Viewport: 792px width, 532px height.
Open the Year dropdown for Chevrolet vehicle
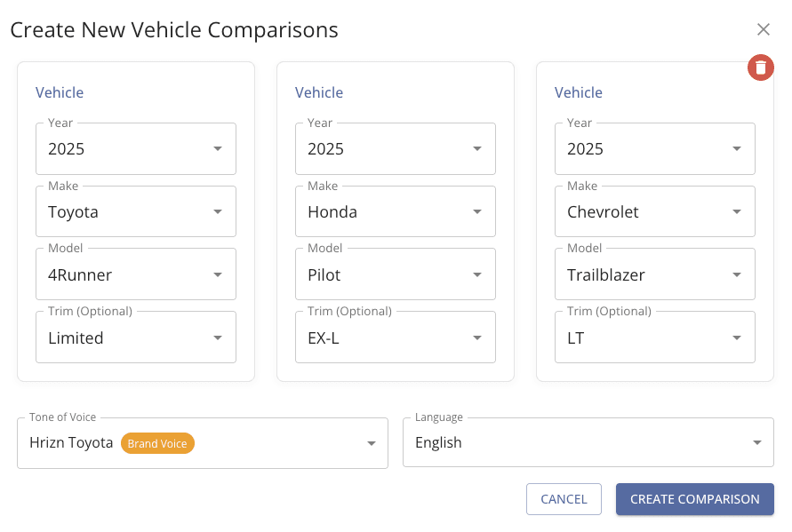(655, 149)
